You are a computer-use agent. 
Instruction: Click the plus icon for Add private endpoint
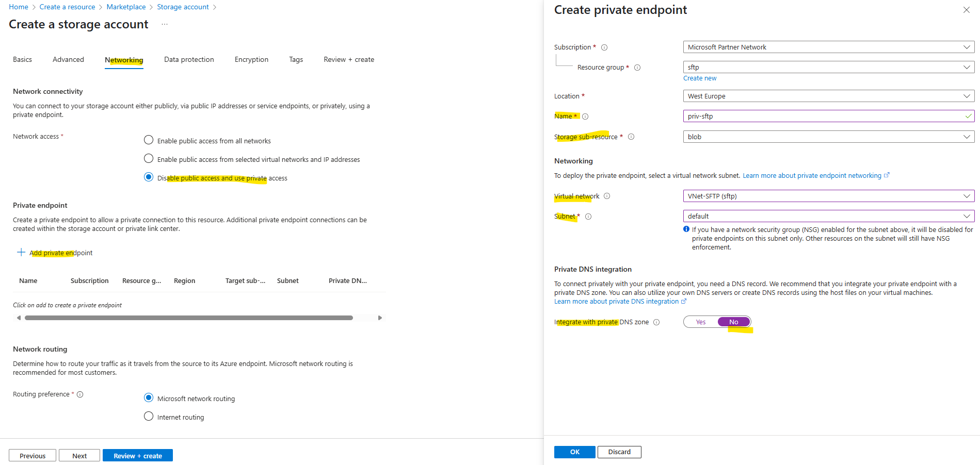(x=21, y=252)
